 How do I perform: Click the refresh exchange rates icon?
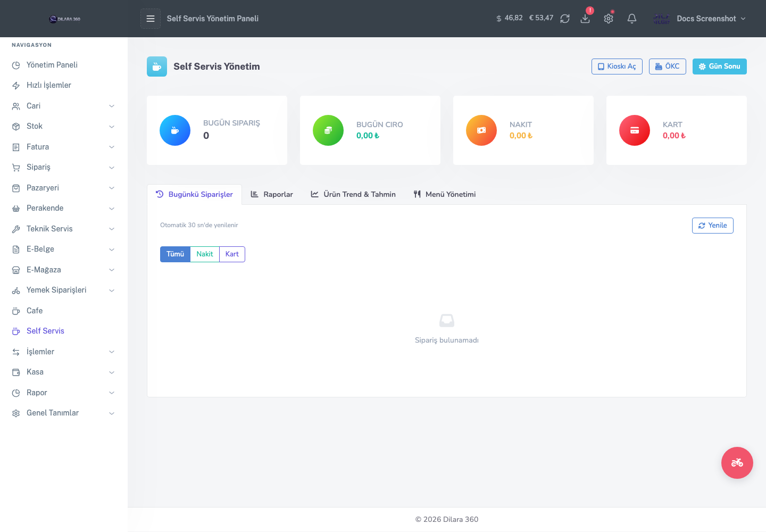point(565,19)
